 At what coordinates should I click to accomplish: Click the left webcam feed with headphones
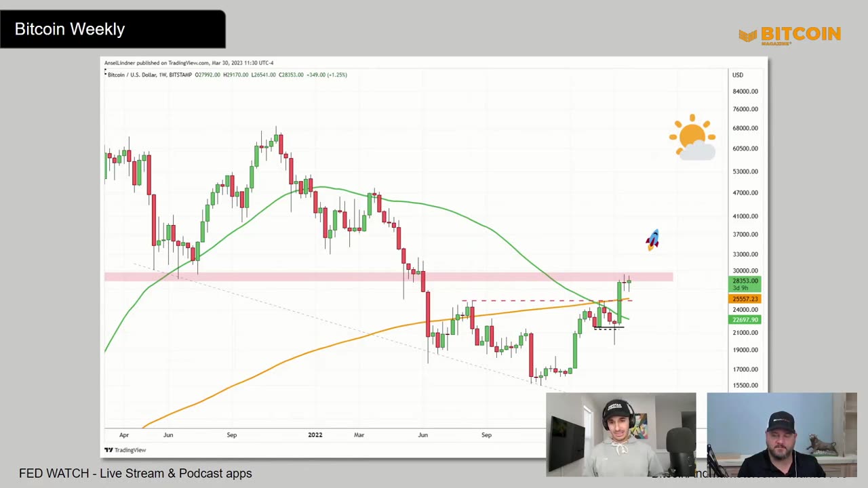[620, 434]
